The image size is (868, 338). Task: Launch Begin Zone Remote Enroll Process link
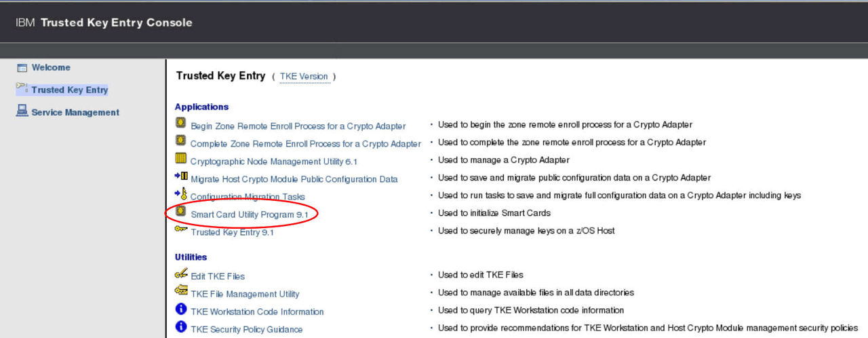(x=298, y=126)
